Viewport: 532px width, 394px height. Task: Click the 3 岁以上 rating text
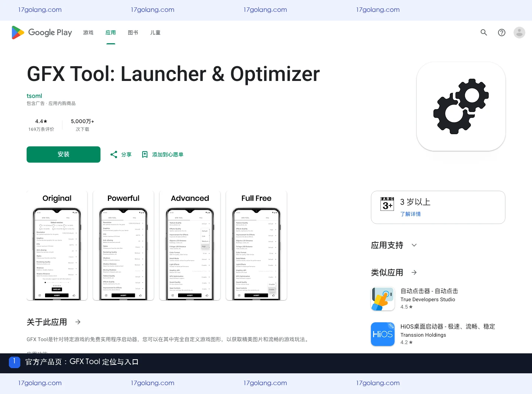[415, 202]
